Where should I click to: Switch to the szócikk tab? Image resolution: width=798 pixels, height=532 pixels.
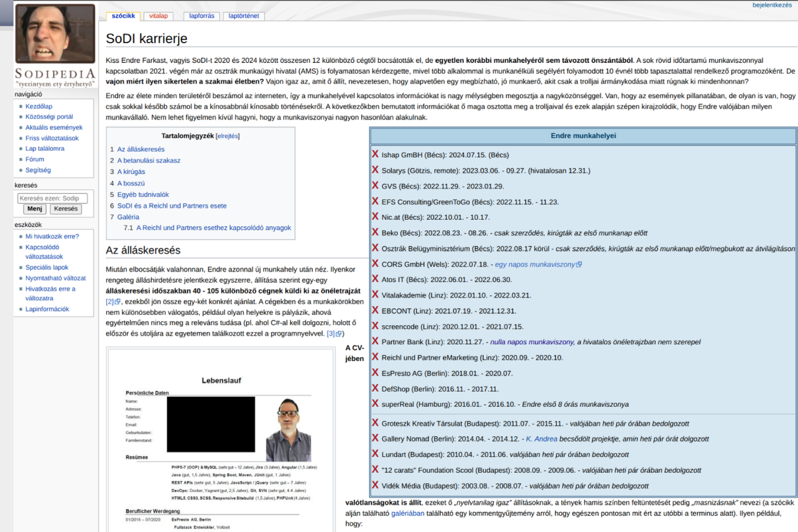[123, 16]
